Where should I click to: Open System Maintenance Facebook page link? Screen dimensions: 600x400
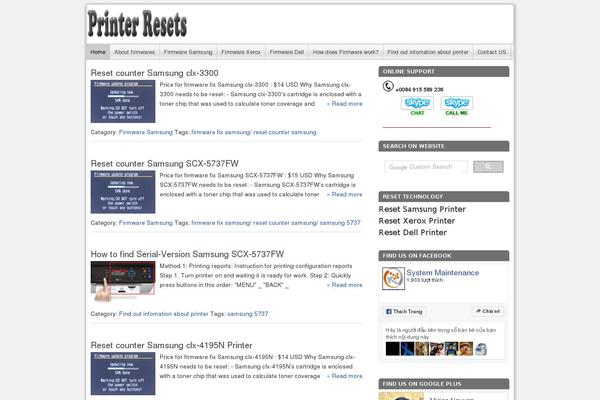tap(443, 273)
